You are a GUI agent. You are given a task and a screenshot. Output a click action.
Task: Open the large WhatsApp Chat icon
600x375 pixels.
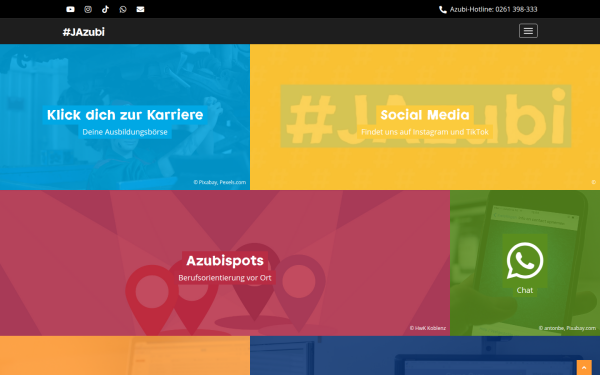pyautogui.click(x=525, y=261)
